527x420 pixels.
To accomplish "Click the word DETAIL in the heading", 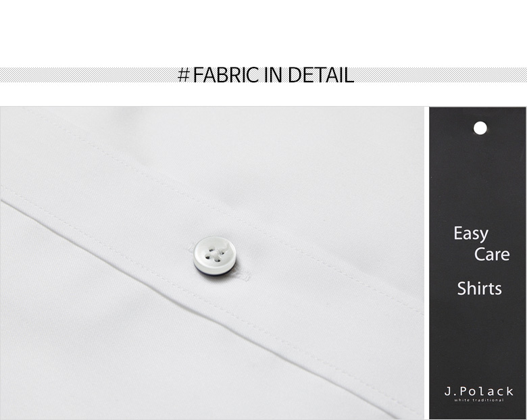I will coord(321,74).
